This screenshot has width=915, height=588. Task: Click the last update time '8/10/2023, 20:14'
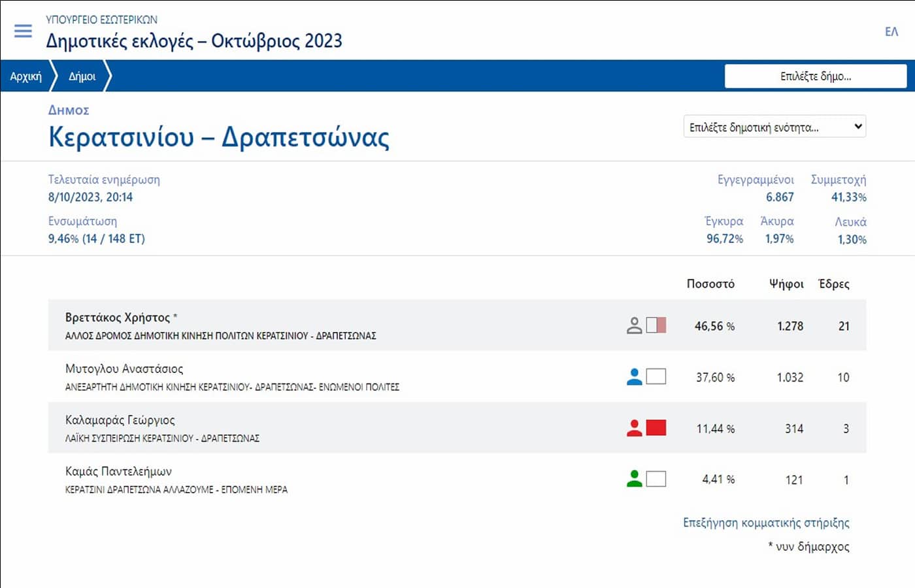90,197
